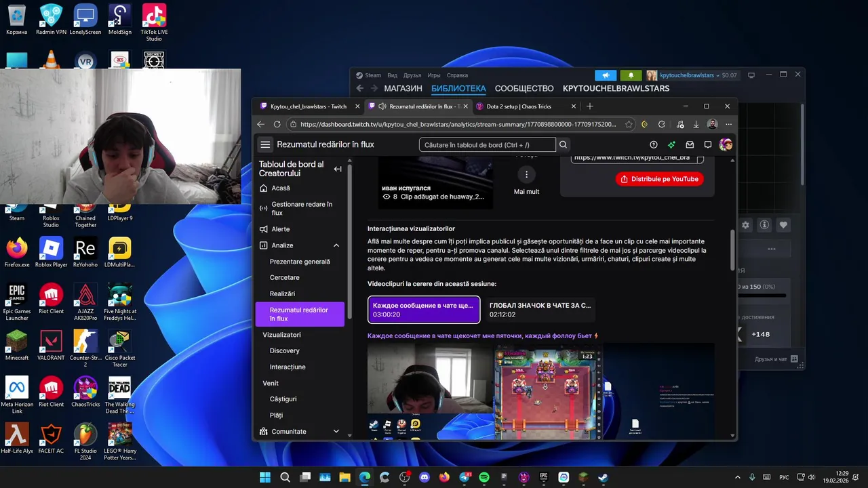The width and height of the screenshot is (868, 488).
Task: Open Plăți sidebar item
Action: [276, 415]
